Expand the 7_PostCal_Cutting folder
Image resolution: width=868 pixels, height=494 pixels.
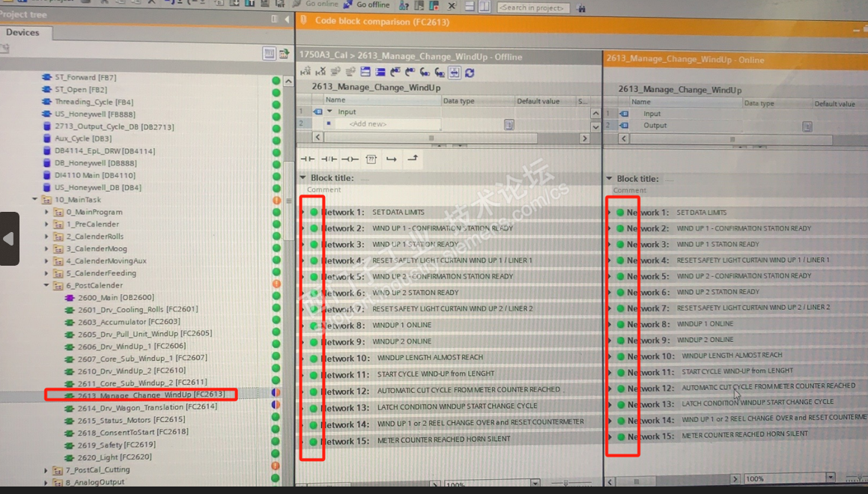[x=46, y=470]
